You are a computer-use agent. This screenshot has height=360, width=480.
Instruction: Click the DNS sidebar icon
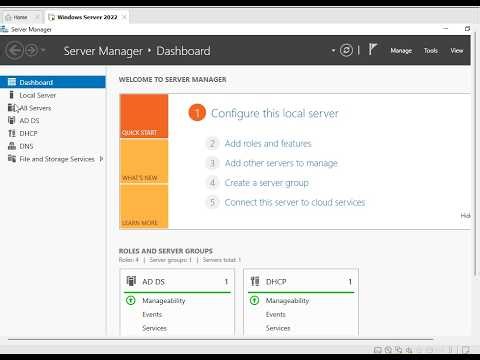(x=12, y=146)
